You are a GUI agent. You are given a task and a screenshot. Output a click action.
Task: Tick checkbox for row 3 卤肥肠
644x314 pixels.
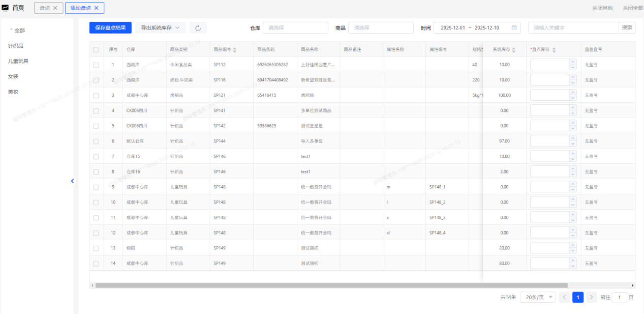click(97, 96)
